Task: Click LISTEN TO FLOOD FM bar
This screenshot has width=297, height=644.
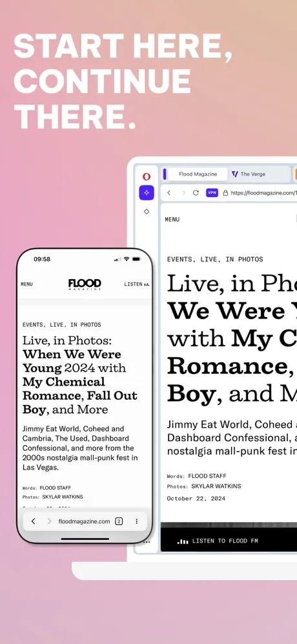Action: point(229,541)
